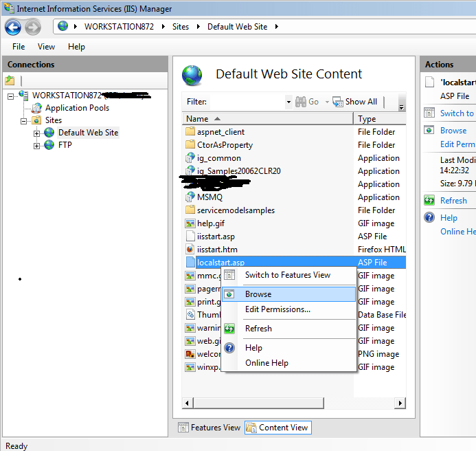Screen dimensions: 476x451
Task: Open breadcrumb arrow after Sites
Action: coord(199,27)
